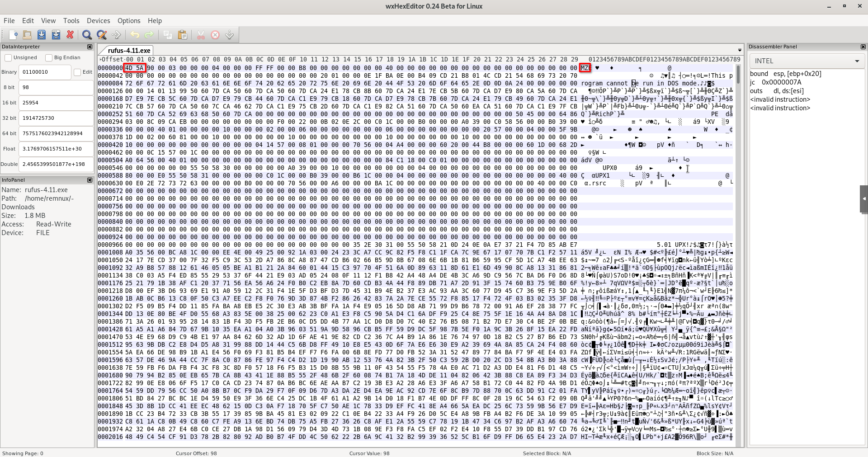Viewport: 868px width, 457px height.
Task: Click offset label 0000966
Action: coord(110,245)
